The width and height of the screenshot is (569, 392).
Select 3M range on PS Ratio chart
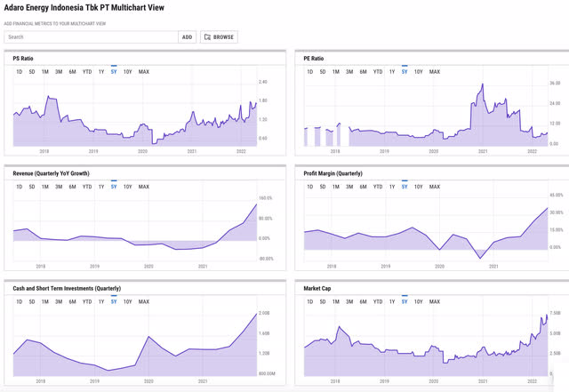point(59,72)
